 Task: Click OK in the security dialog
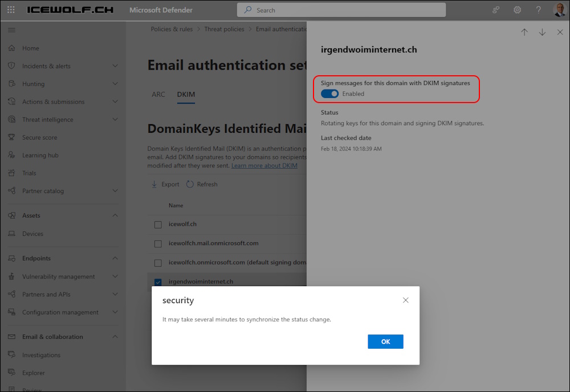pos(385,341)
